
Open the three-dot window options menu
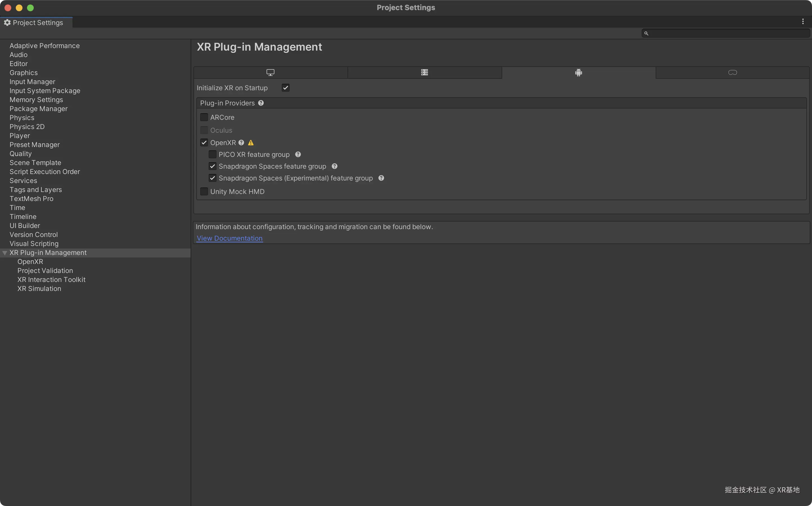click(x=803, y=22)
